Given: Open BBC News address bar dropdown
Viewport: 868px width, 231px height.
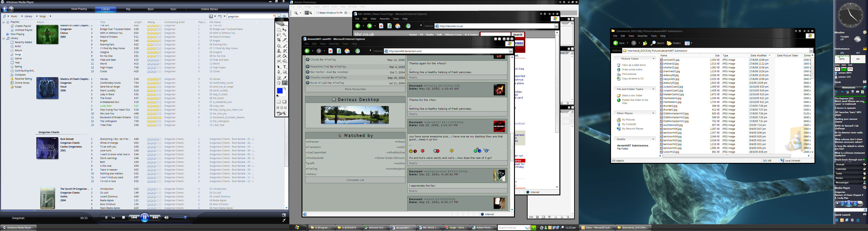Looking at the screenshot, I should tap(556, 26).
